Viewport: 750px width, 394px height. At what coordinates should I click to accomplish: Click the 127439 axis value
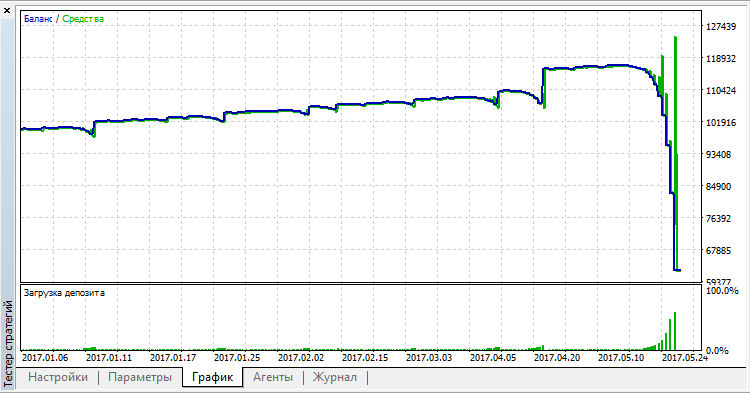pyautogui.click(x=721, y=27)
